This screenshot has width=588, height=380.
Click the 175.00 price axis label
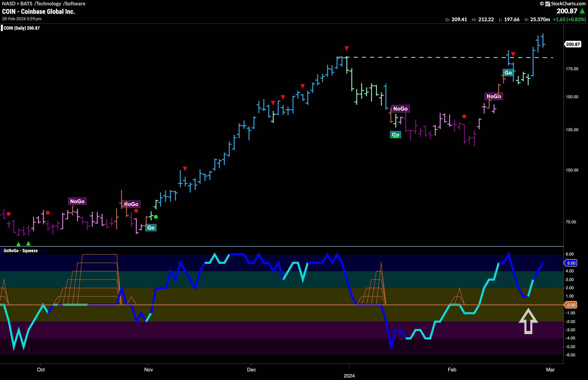[572, 69]
